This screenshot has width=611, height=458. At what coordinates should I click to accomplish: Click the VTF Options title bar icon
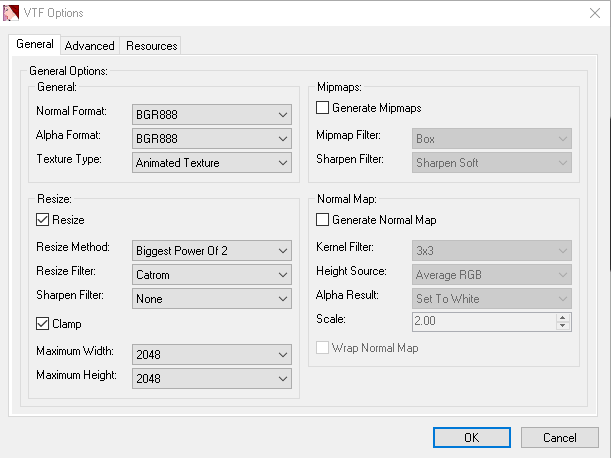(x=12, y=13)
